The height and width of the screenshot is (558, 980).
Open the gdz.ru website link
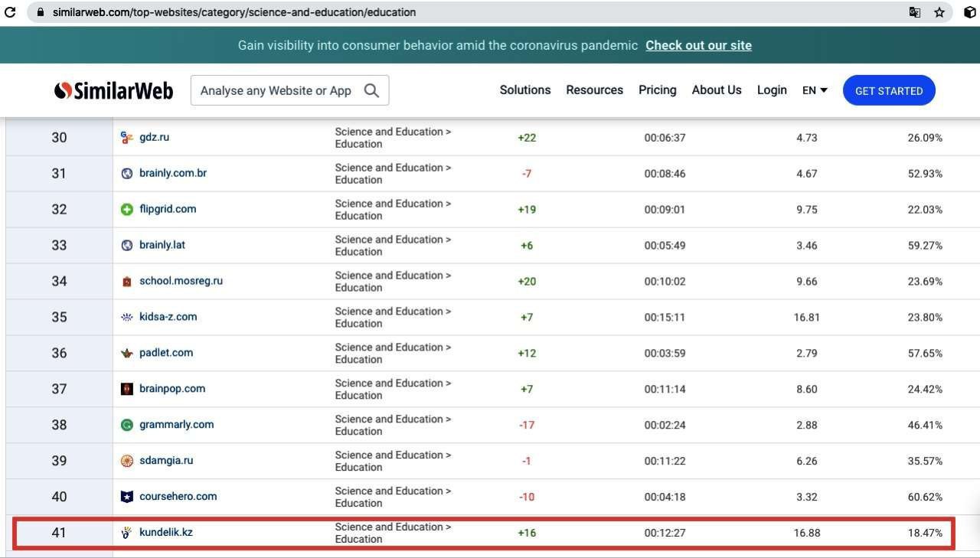[155, 138]
